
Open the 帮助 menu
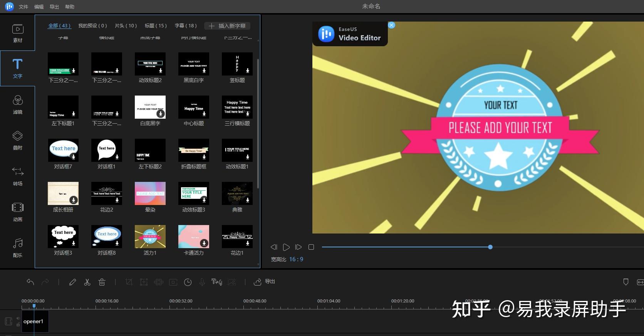tap(70, 7)
